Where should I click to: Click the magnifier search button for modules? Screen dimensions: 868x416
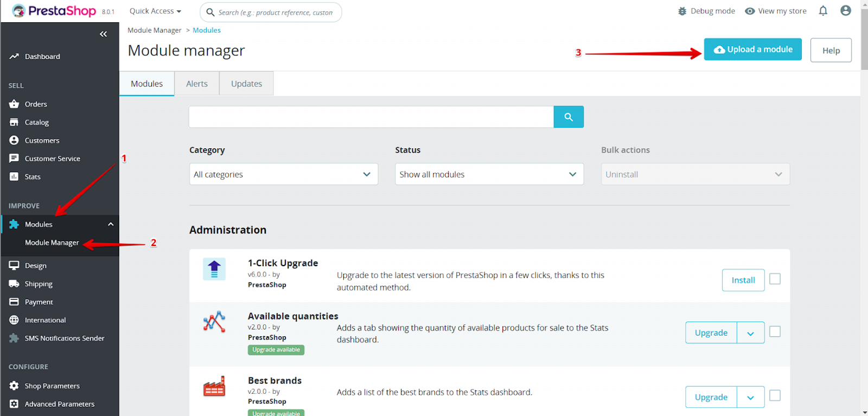[569, 117]
